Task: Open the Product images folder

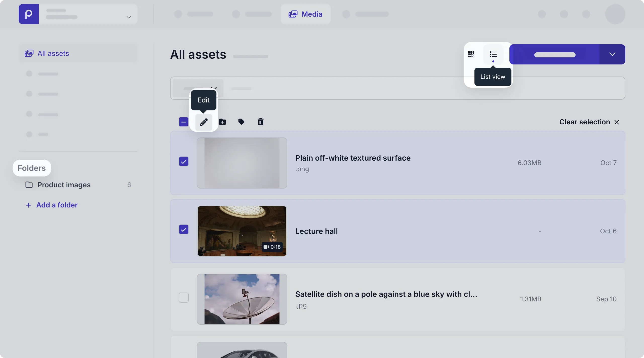Action: pos(78,185)
